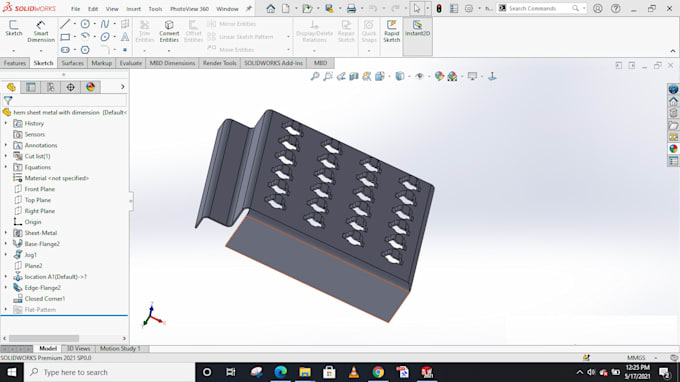Screen dimensions: 680x382
Task: Expand the History tree node
Action: [6, 124]
